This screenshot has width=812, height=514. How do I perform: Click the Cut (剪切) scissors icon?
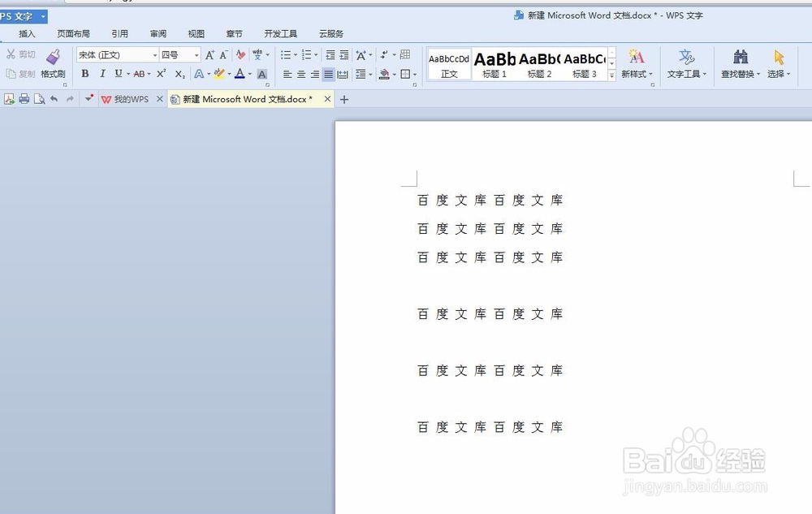(11, 54)
